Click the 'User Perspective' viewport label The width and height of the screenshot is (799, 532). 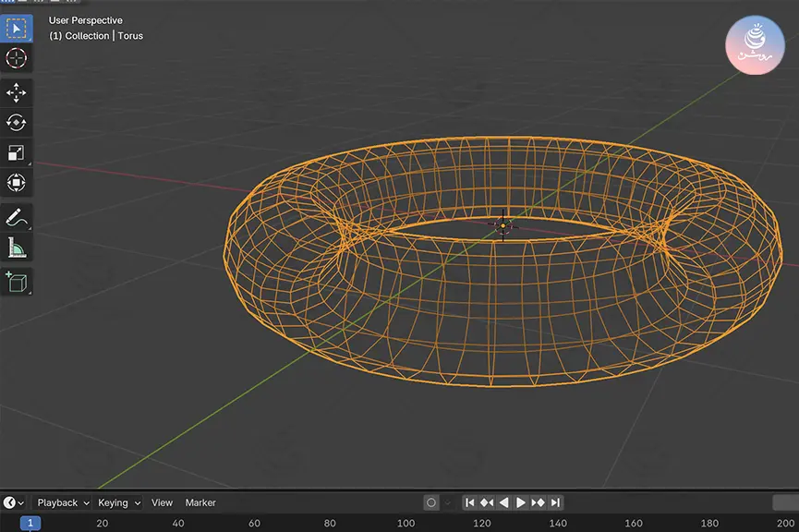tap(86, 20)
